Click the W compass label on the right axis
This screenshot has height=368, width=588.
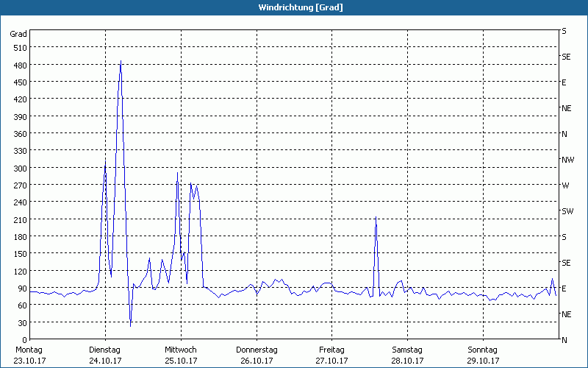click(565, 185)
